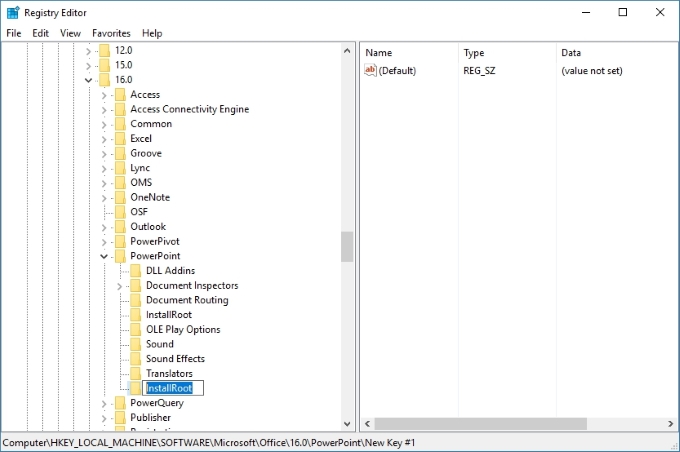Click the Type column header
Image resolution: width=680 pixels, height=452 pixels.
click(x=474, y=52)
